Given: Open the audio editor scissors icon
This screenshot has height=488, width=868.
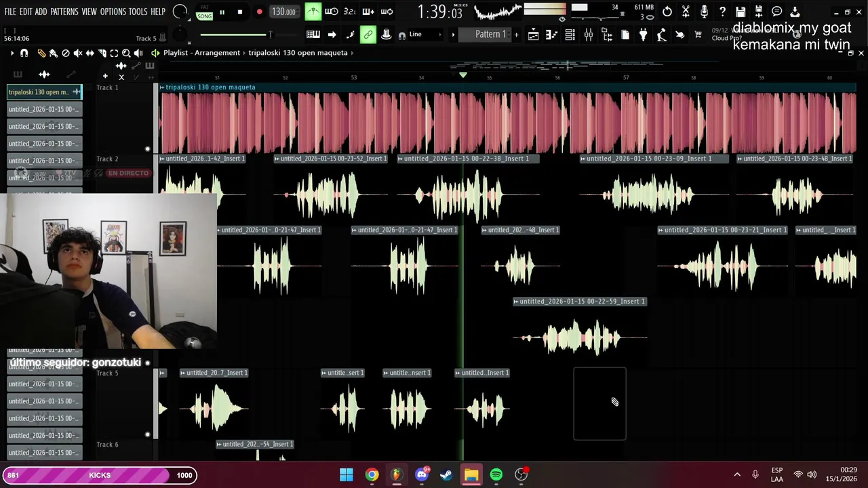Looking at the screenshot, I should (x=686, y=12).
